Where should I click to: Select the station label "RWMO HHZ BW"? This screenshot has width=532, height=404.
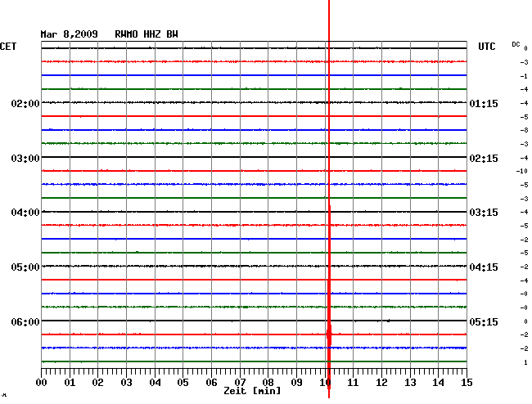coord(147,34)
